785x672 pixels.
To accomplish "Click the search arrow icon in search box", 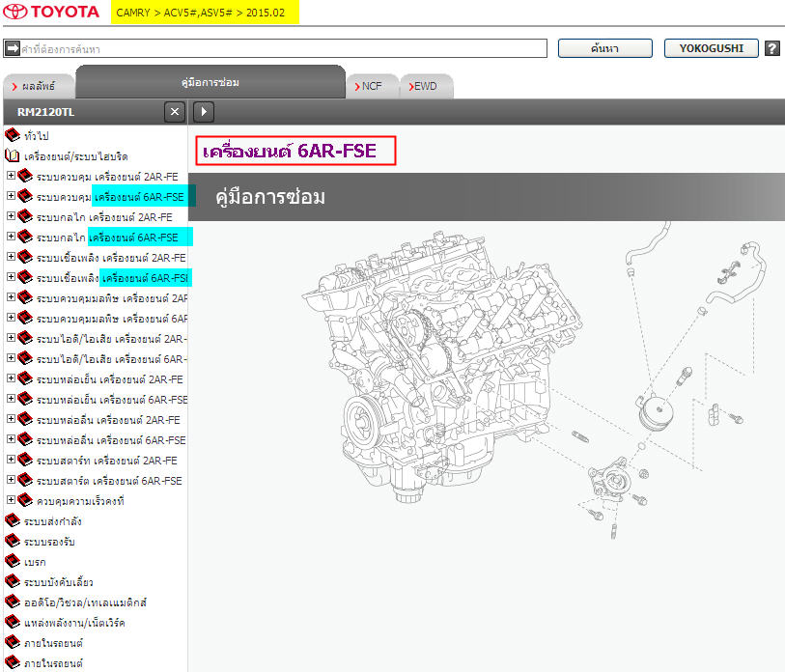I will pyautogui.click(x=13, y=48).
